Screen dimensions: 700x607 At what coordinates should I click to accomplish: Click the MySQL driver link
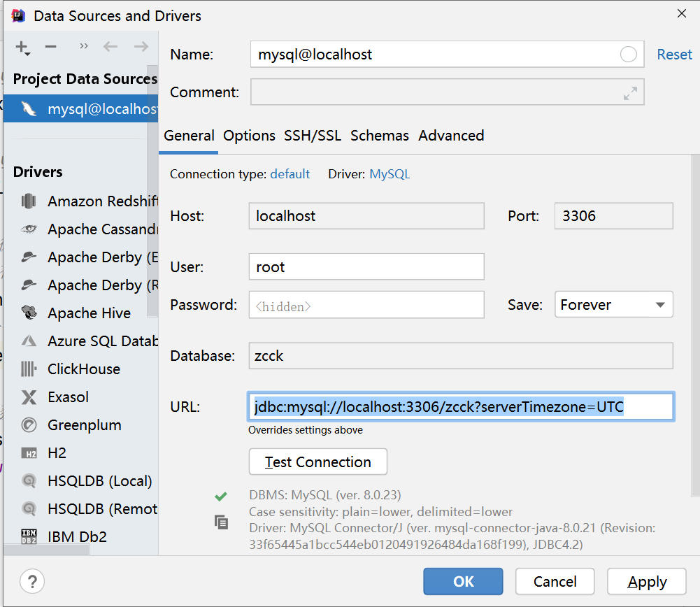point(390,174)
